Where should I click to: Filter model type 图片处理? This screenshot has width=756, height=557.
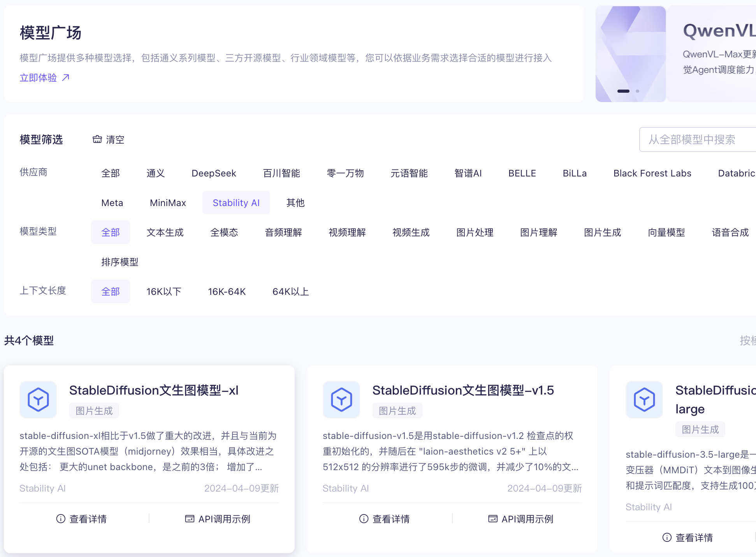click(475, 233)
